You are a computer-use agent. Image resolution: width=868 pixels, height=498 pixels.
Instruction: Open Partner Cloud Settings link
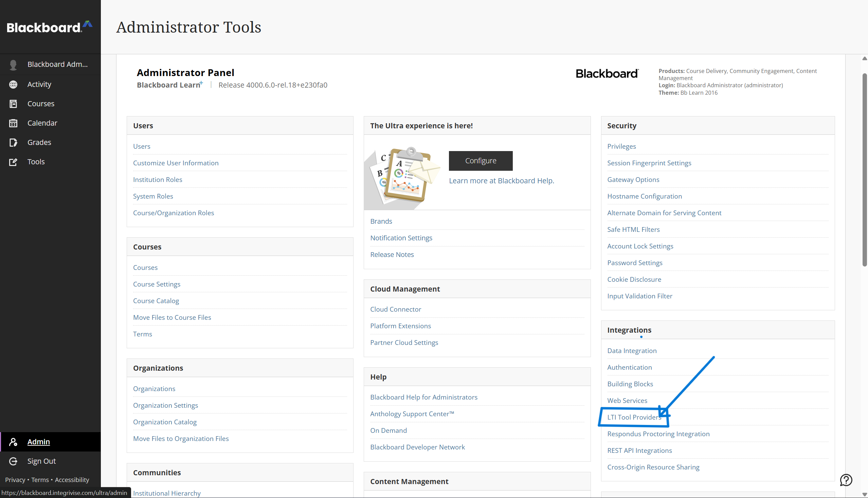404,343
